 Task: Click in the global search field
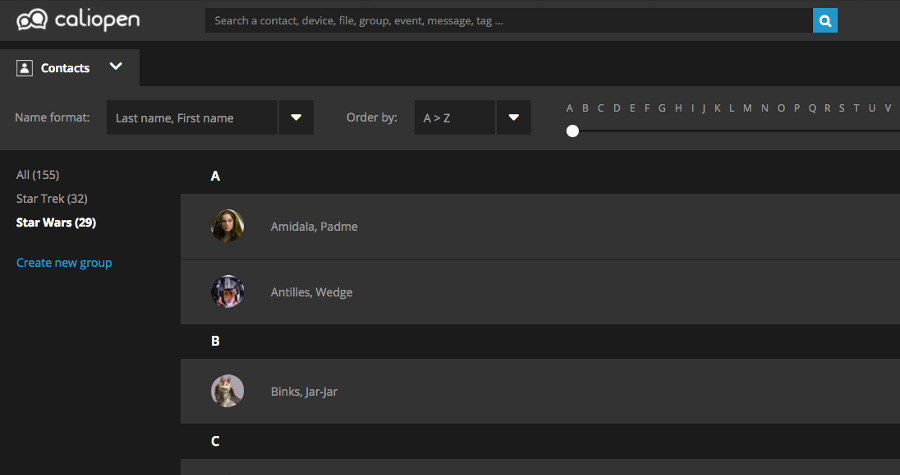508,20
